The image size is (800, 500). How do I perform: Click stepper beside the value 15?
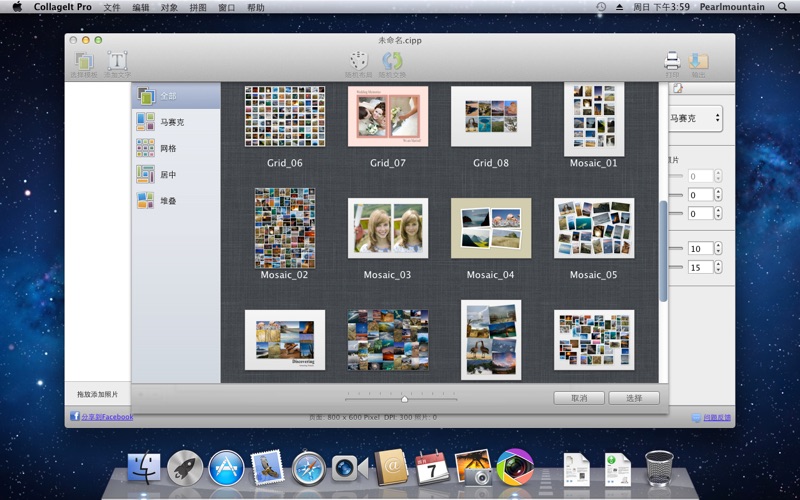click(719, 267)
